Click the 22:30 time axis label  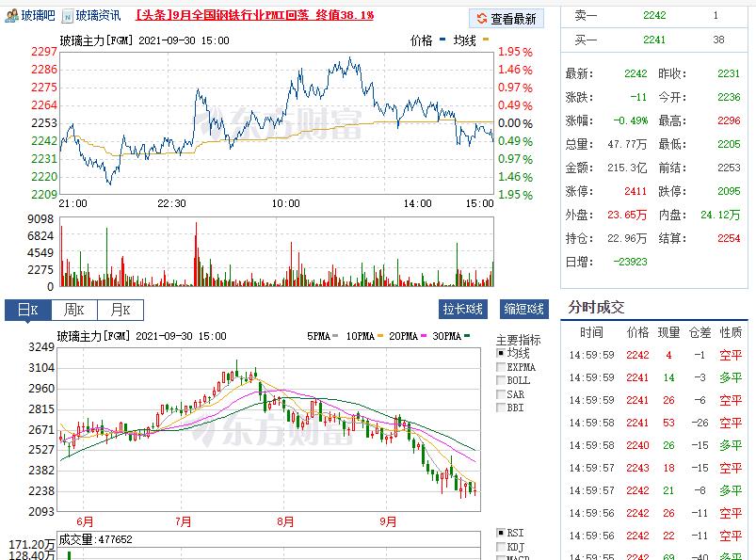click(171, 203)
